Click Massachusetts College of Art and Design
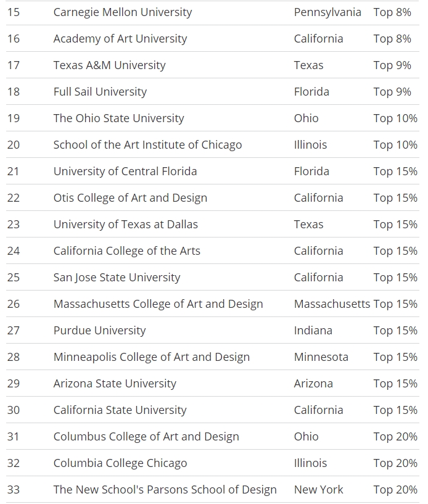Screen dimensions: 428x504 click(x=158, y=304)
